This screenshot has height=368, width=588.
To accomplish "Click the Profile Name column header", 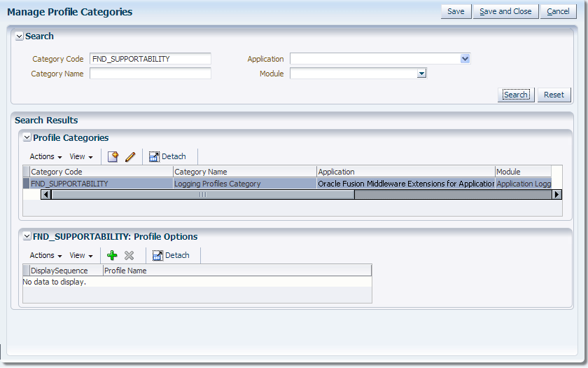I will tap(237, 271).
